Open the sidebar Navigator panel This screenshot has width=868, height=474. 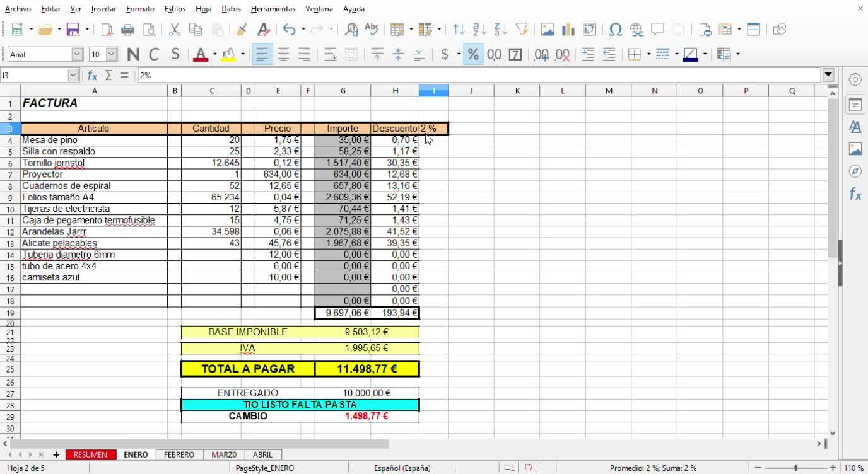855,171
